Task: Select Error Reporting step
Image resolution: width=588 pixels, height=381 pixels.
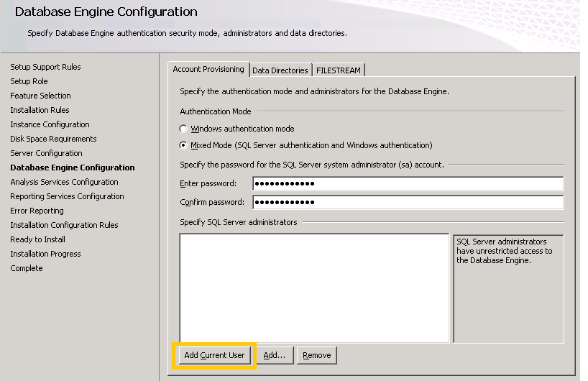Action: tap(37, 211)
